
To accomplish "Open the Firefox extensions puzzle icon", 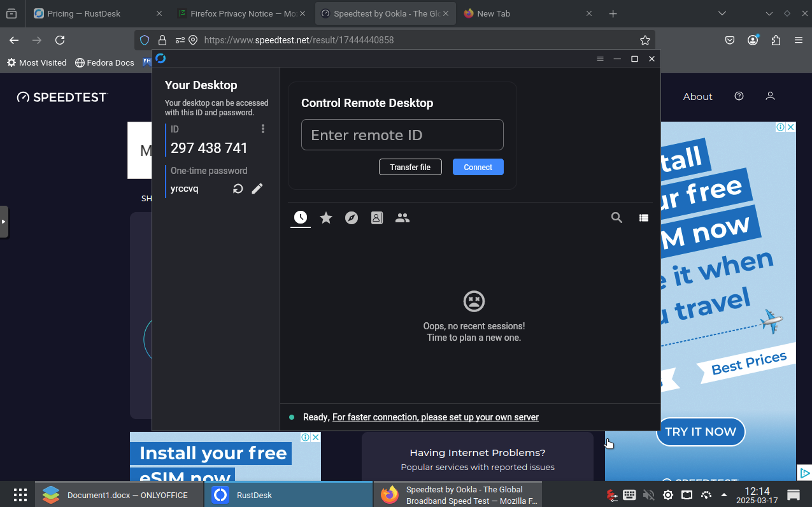I will (776, 40).
